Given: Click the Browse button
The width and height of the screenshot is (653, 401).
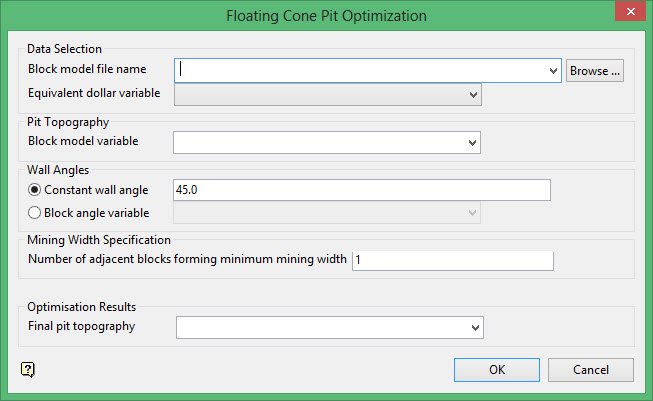Looking at the screenshot, I should point(595,70).
